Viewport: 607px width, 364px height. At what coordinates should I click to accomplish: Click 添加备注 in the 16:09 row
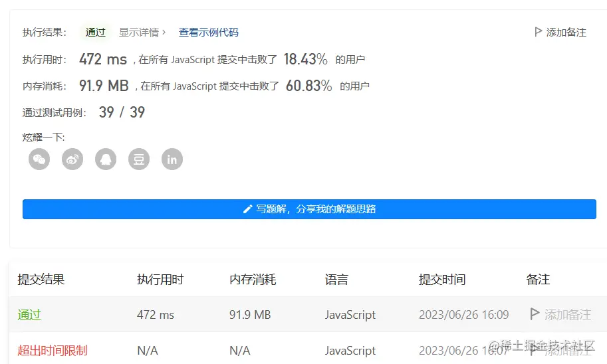pos(568,314)
